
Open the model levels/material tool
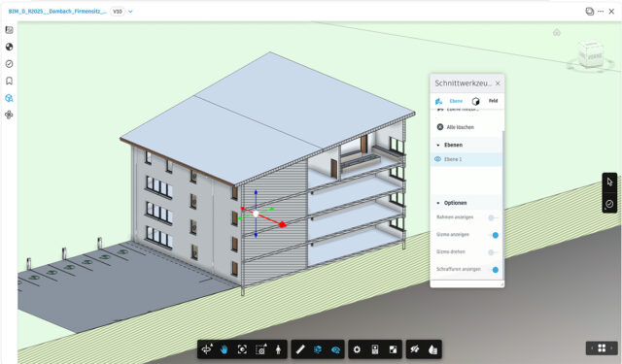tap(432, 348)
